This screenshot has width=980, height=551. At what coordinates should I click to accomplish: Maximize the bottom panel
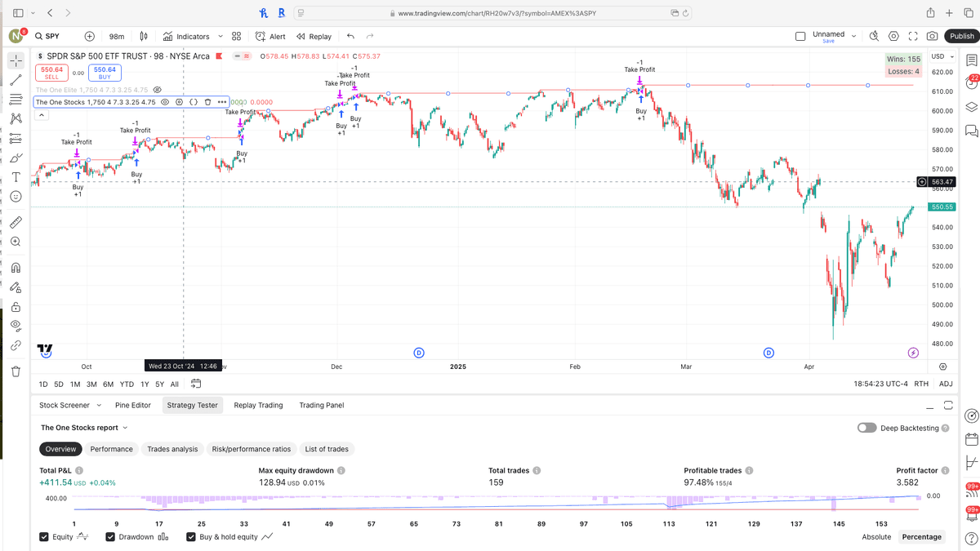point(948,405)
